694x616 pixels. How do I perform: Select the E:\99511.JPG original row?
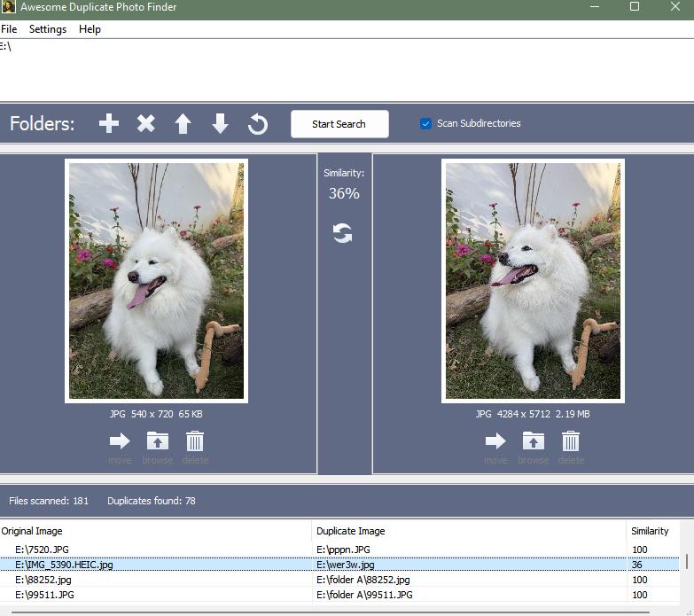click(44, 595)
